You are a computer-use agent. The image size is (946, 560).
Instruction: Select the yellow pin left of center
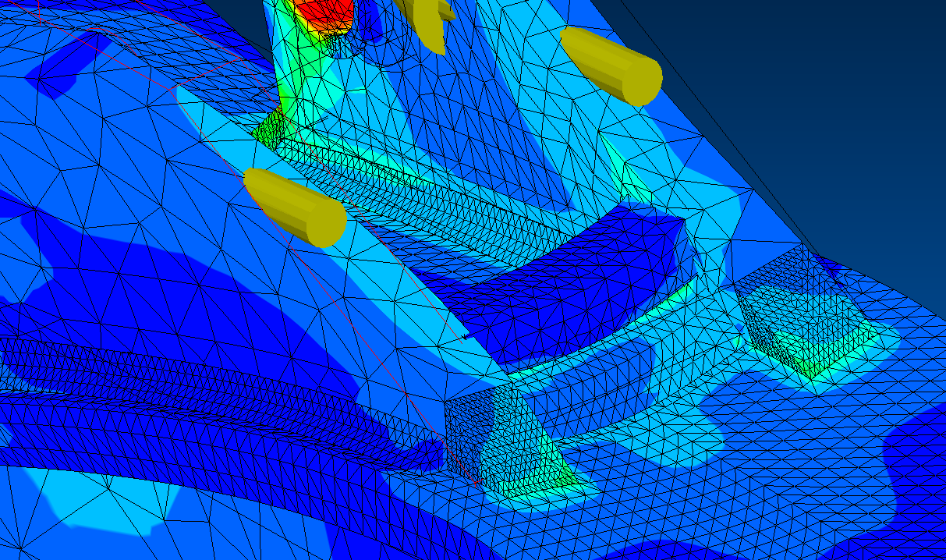(x=295, y=207)
